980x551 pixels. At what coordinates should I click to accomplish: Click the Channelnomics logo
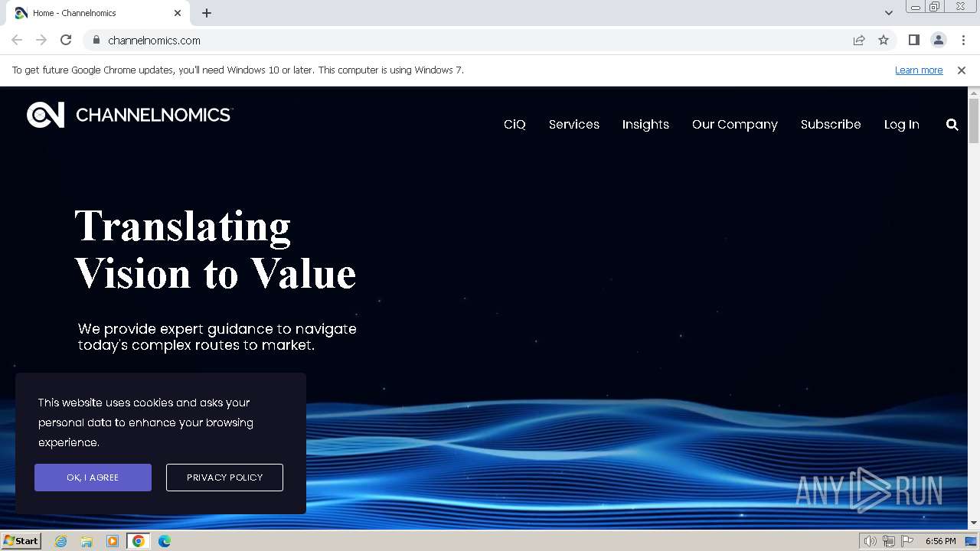[129, 115]
